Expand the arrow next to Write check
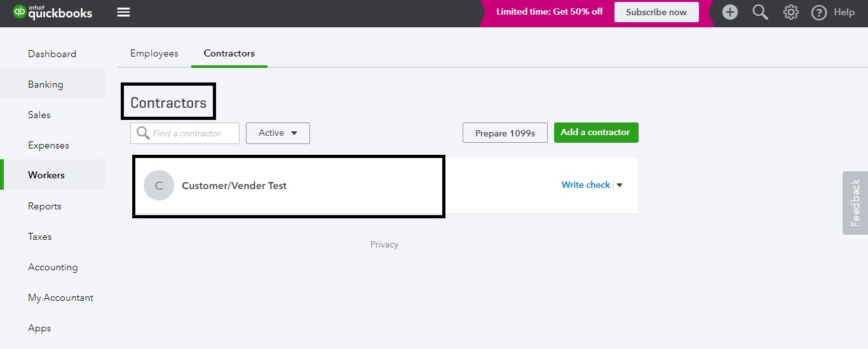The height and width of the screenshot is (349, 868). 620,185
